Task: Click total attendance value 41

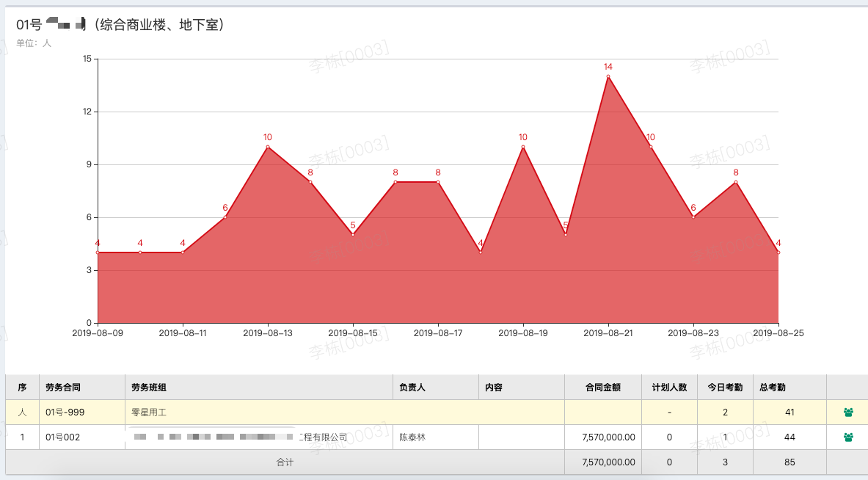Action: (x=790, y=412)
